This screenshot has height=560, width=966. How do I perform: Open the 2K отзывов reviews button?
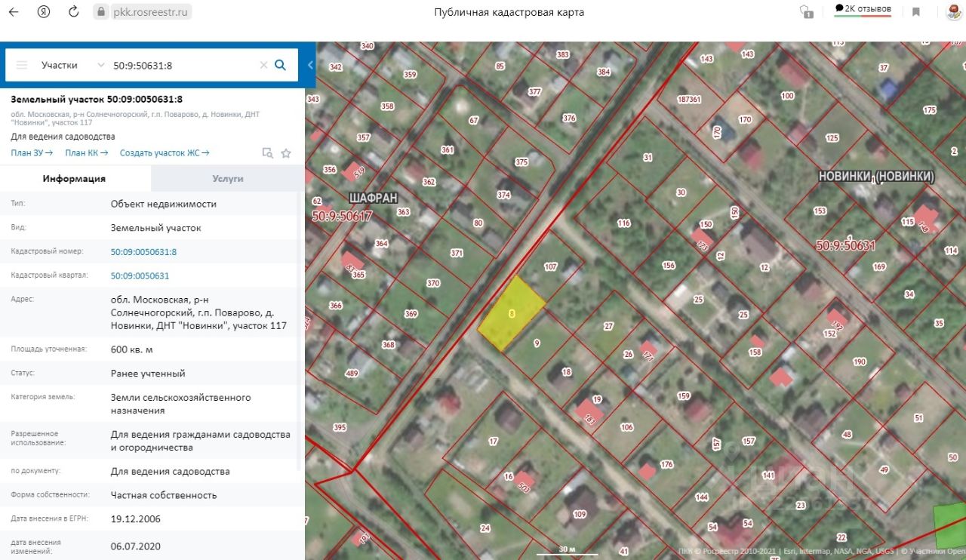(x=863, y=10)
